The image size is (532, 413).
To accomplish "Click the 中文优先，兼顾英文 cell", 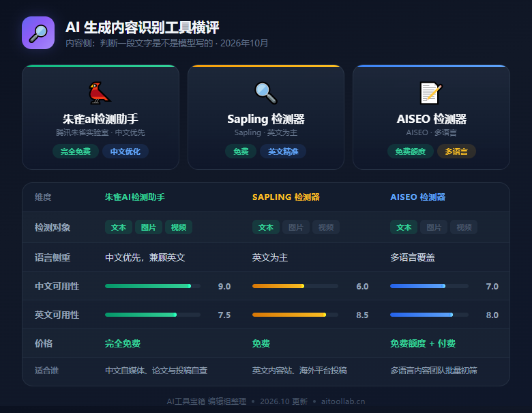I will (x=145, y=257).
